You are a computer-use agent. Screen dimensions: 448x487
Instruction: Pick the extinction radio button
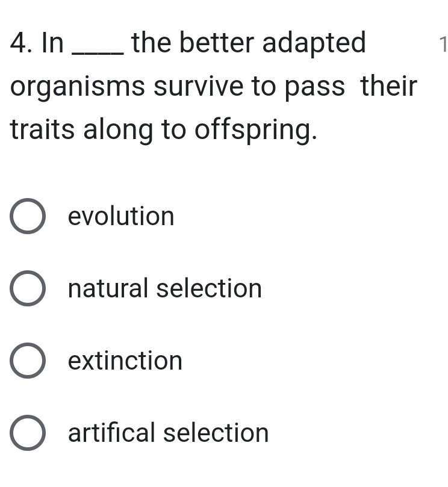27,361
